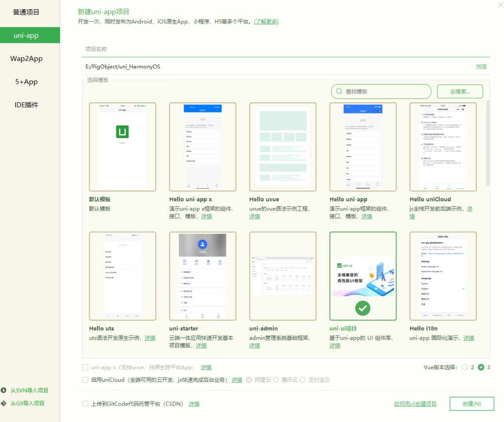504x422 pixels.
Task: Open the 了解更多 link
Action: tap(266, 21)
